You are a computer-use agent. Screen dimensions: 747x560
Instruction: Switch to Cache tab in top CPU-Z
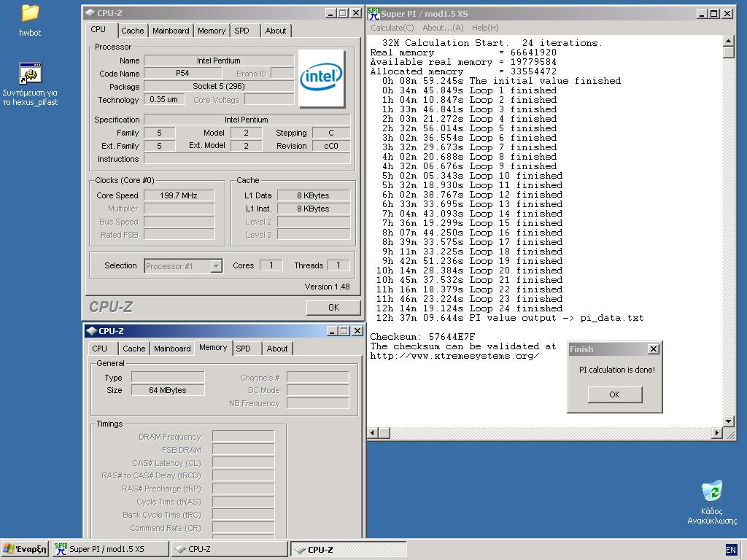(133, 31)
